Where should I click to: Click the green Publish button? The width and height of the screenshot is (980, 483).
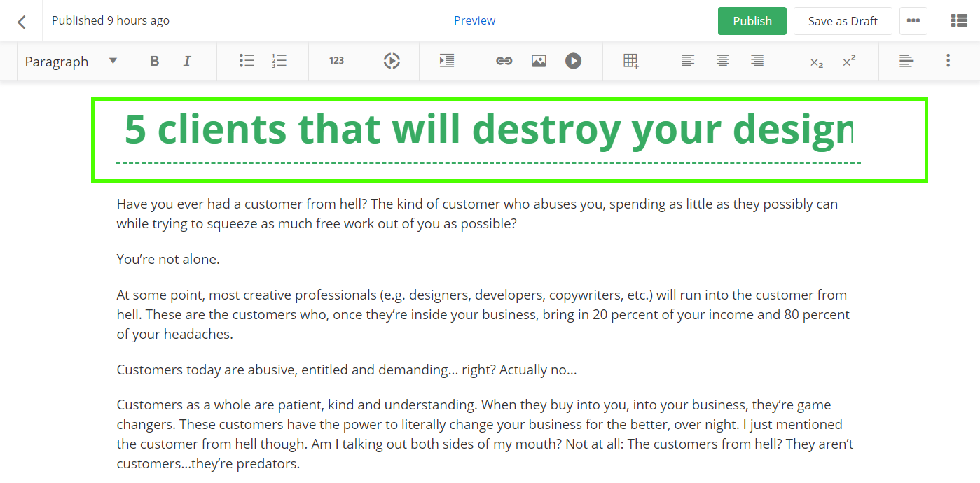pos(752,21)
